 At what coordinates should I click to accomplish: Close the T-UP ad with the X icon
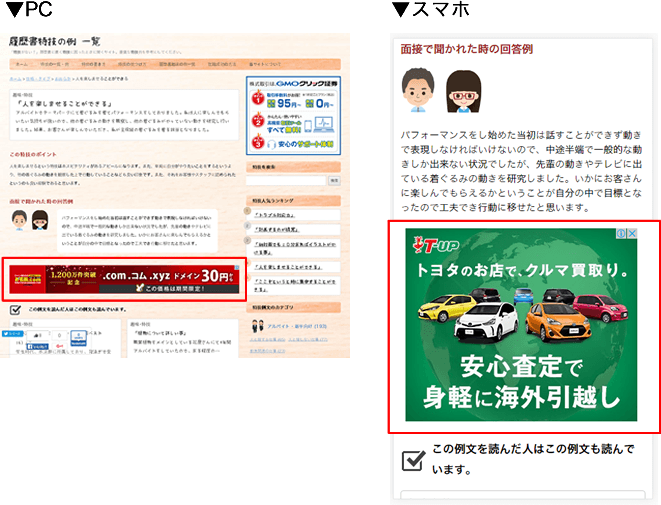[632, 234]
